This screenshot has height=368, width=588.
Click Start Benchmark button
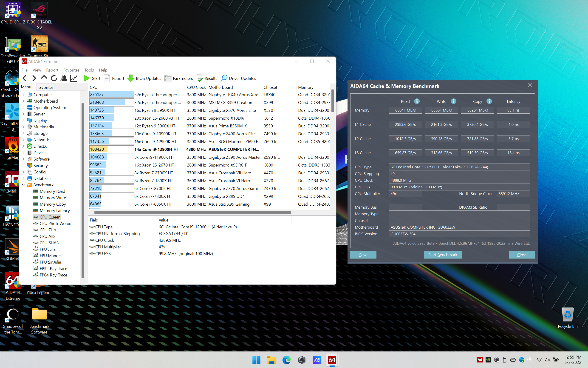point(442,255)
